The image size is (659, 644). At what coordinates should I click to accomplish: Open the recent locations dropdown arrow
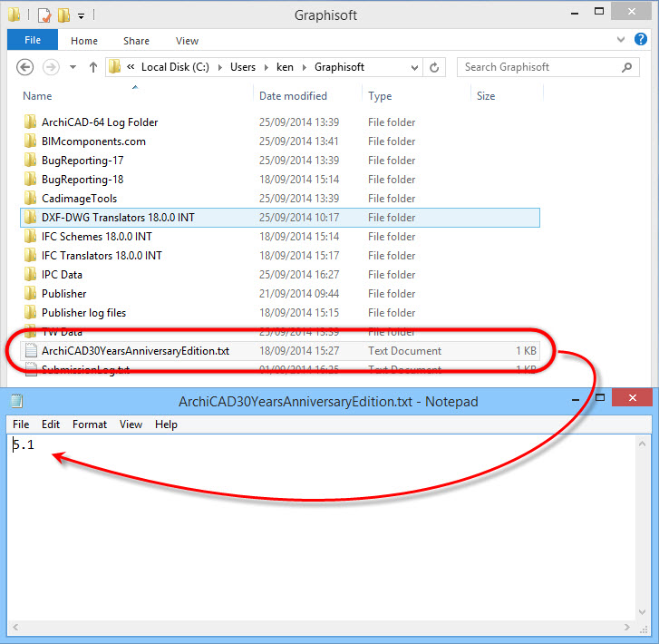coord(73,67)
